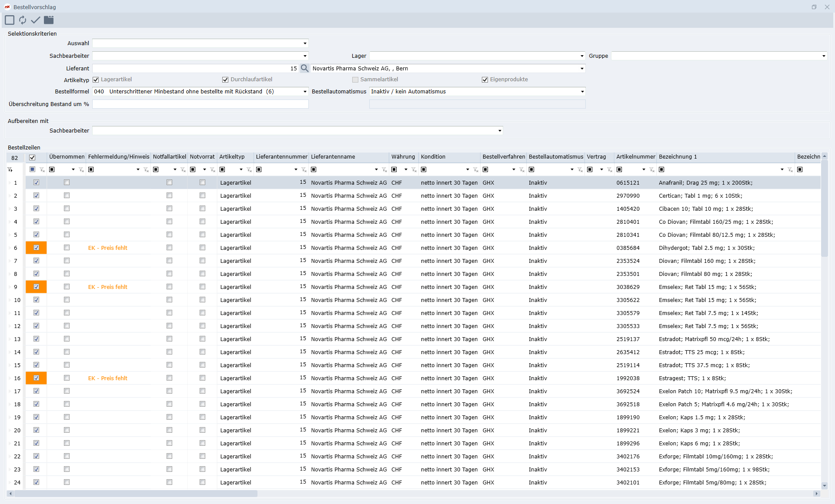
Task: Click the refresh arrows toolbar icon
Action: 23,20
